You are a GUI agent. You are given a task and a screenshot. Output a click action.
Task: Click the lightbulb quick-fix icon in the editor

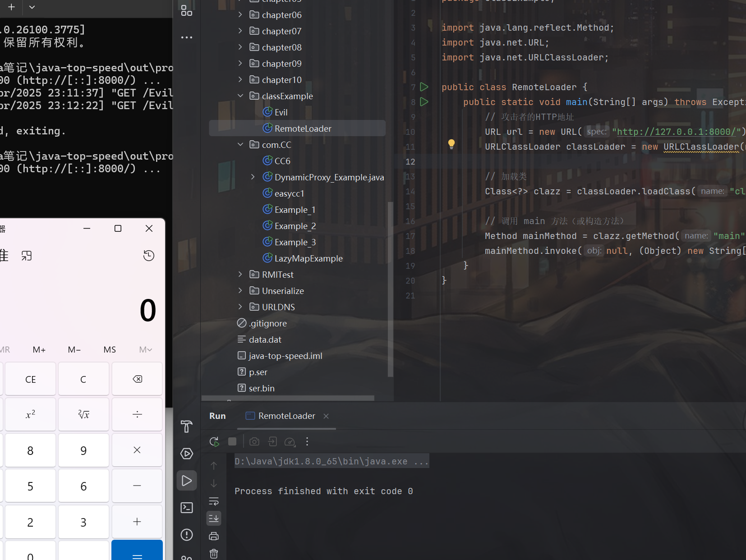tap(451, 144)
